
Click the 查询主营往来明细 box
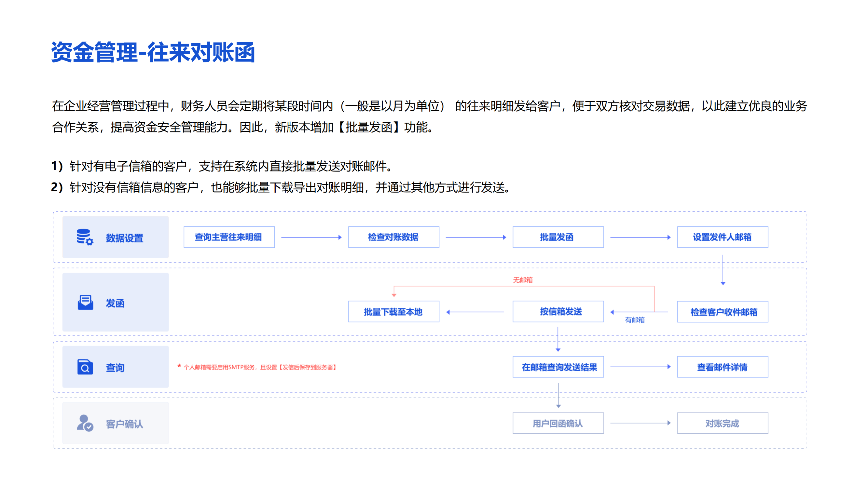[229, 237]
